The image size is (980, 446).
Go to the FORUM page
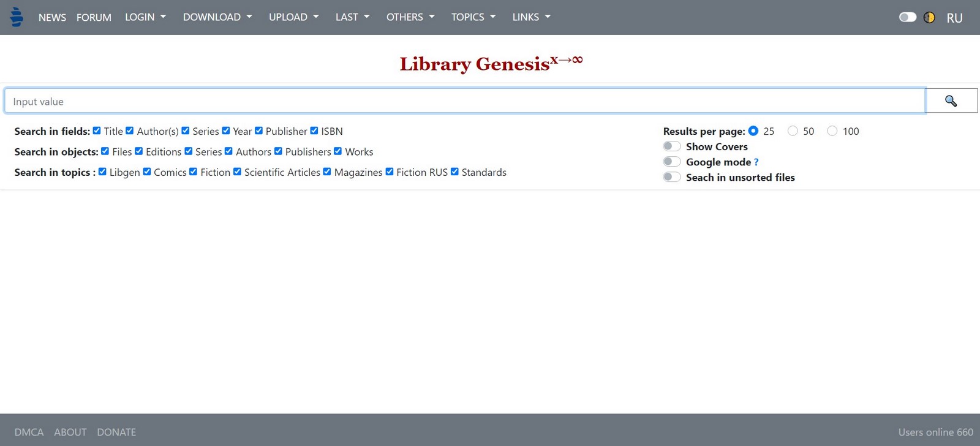[x=94, y=17]
